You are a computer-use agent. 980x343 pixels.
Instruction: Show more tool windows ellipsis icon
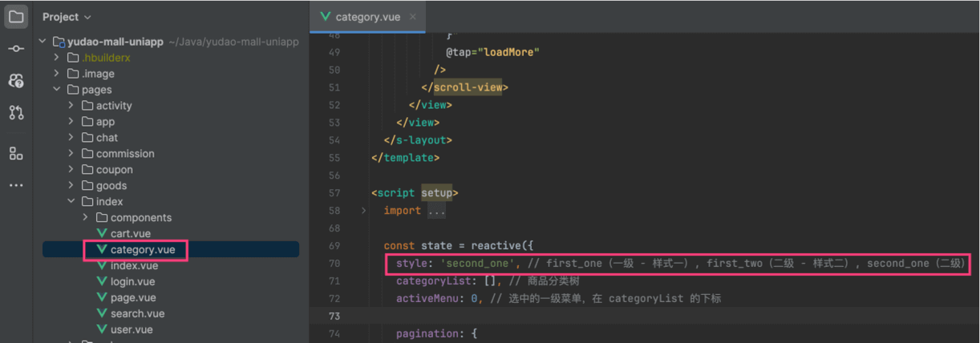click(x=16, y=185)
